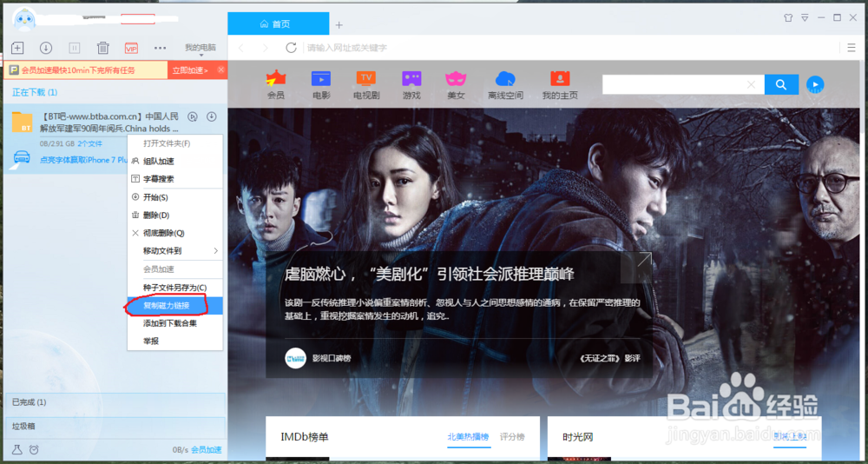868x464 pixels.
Task: Click the browser back arrow
Action: 240,49
